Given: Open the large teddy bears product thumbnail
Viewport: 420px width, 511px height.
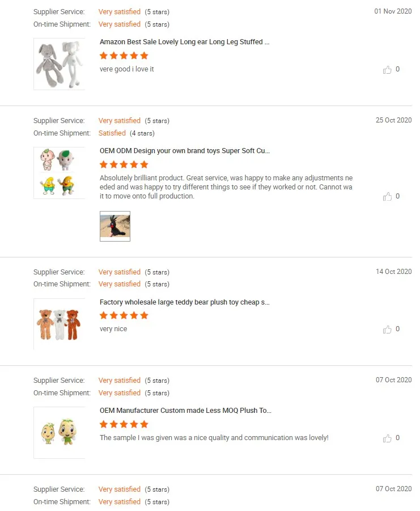Looking at the screenshot, I should [60, 324].
